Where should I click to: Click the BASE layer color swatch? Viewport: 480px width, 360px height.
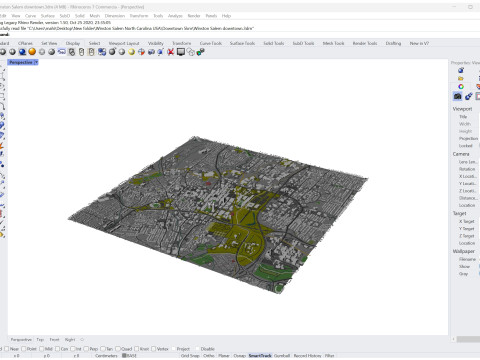click(124, 356)
